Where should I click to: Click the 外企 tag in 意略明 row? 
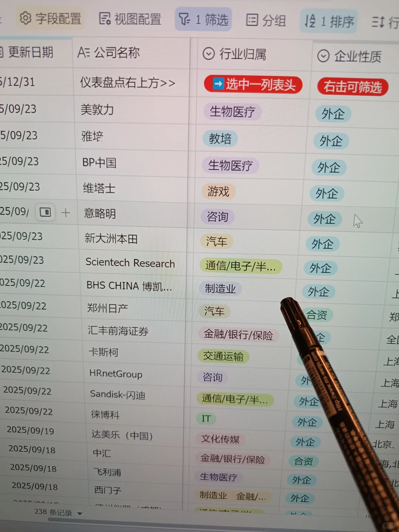tap(324, 219)
